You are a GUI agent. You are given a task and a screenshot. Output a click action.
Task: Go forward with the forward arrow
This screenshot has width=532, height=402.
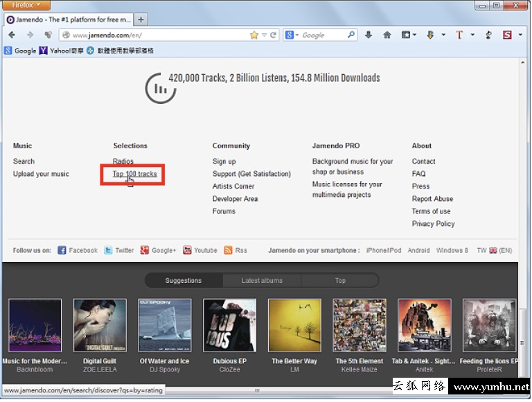click(x=30, y=35)
